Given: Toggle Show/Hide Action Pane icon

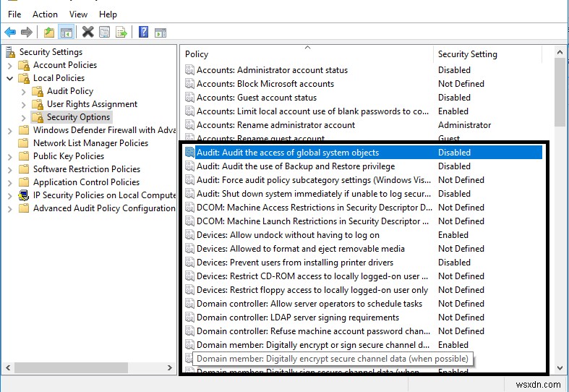Looking at the screenshot, I should point(160,33).
